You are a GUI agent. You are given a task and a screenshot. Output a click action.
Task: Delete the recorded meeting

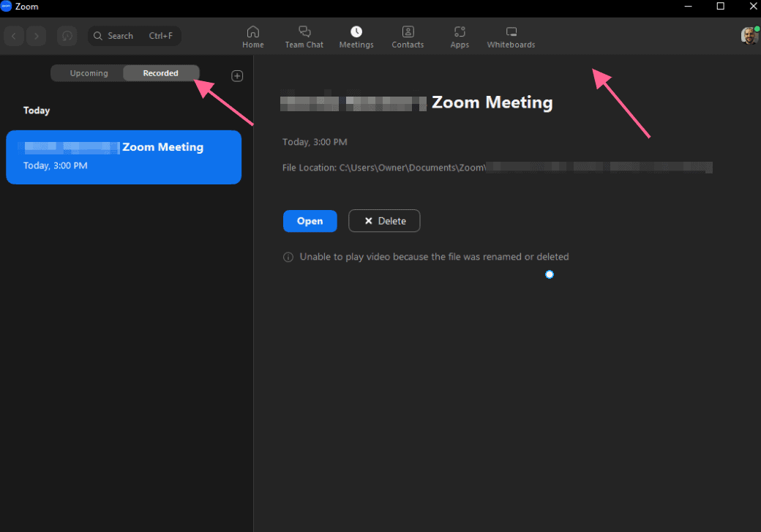384,221
